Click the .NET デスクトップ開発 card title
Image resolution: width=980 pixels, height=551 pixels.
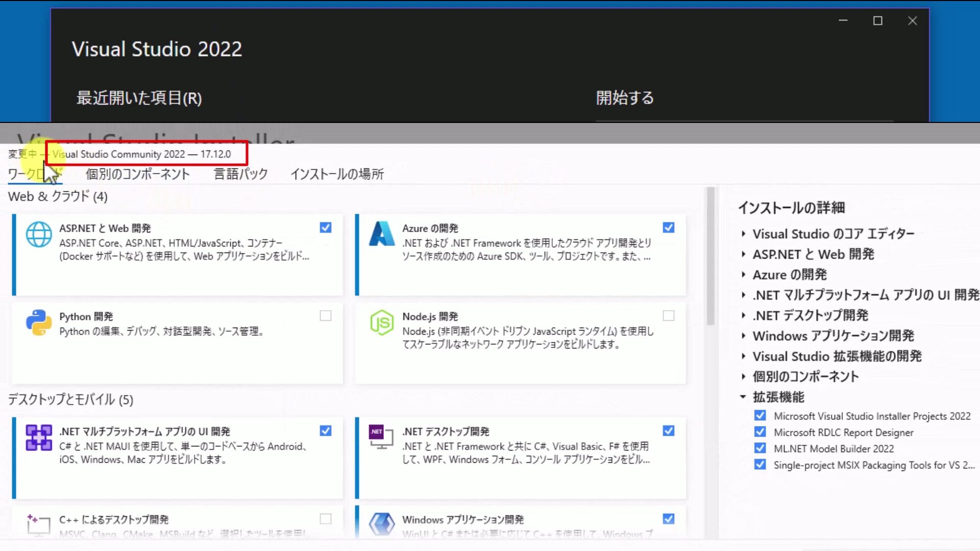point(446,432)
